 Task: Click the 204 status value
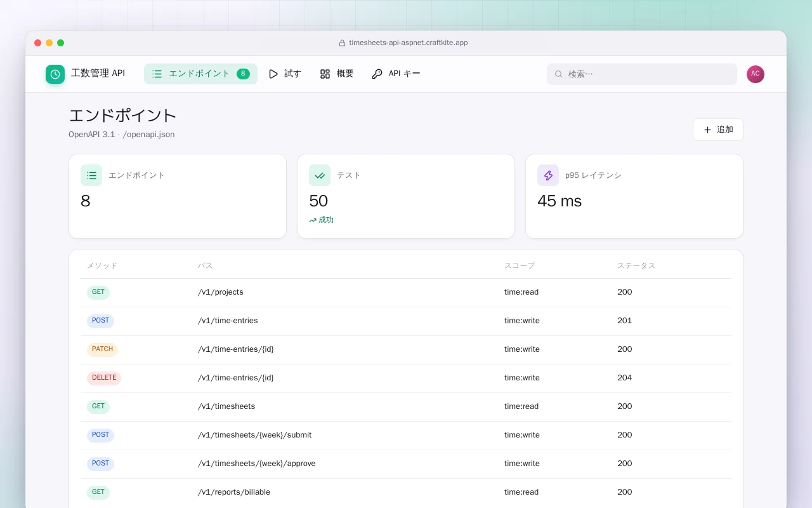click(625, 378)
